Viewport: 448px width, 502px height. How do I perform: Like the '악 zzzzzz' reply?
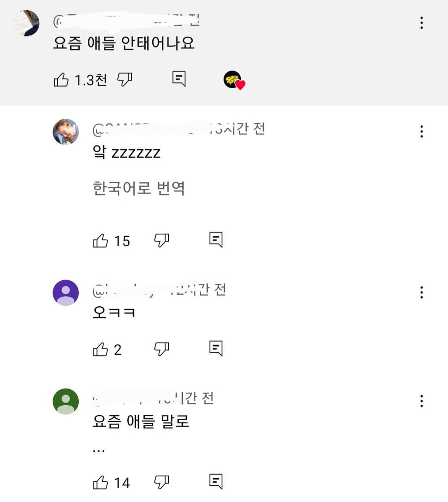tap(100, 241)
